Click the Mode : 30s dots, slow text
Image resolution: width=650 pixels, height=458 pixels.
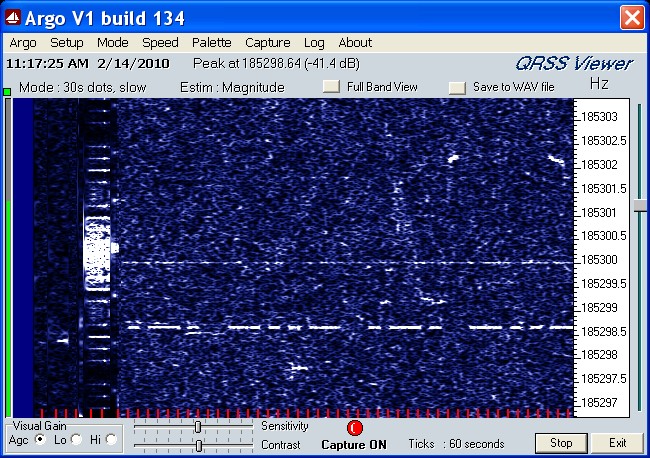click(82, 87)
